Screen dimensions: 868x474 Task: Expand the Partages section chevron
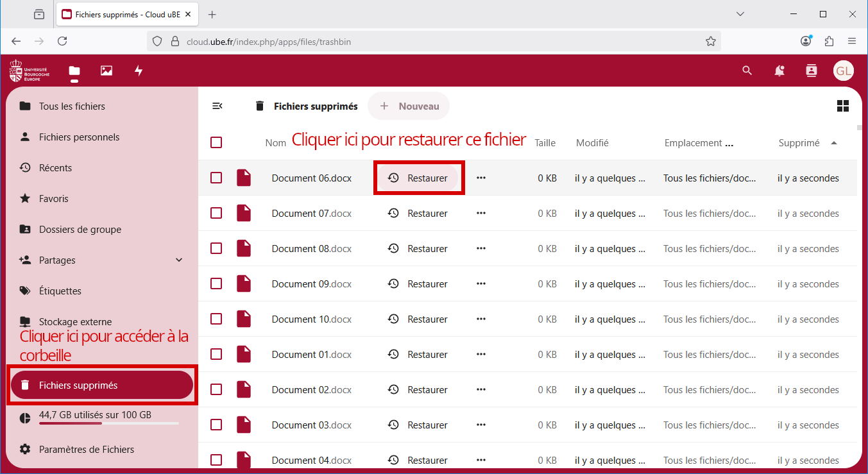click(x=179, y=260)
